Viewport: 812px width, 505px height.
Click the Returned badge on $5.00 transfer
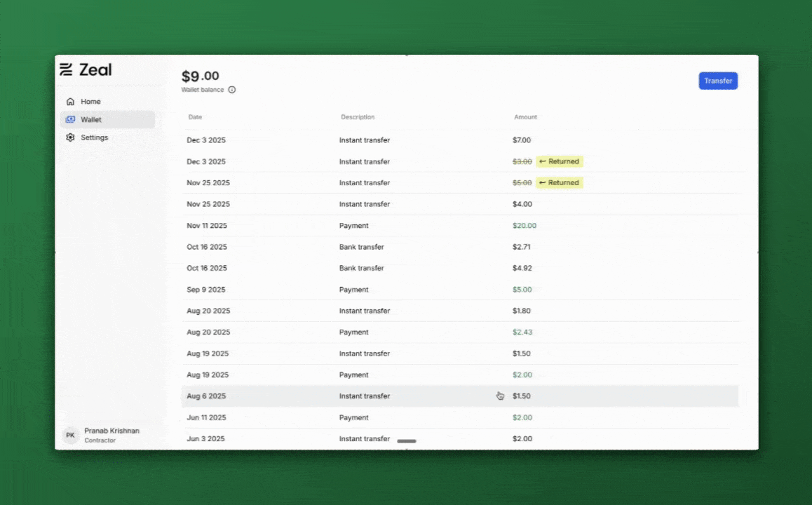[x=560, y=183]
